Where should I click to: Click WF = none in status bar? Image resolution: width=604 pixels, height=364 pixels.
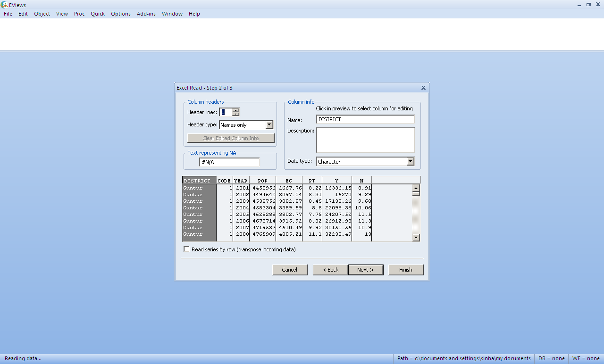[x=586, y=358]
